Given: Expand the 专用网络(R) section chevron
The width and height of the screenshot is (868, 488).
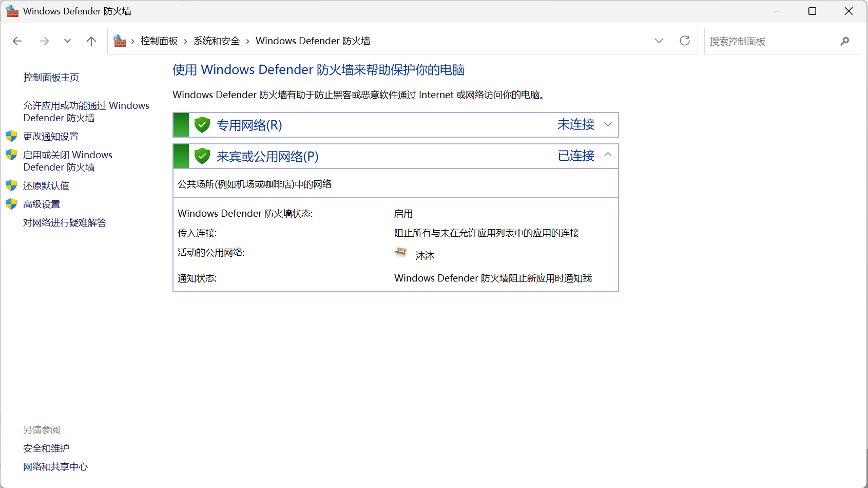Looking at the screenshot, I should coord(608,124).
